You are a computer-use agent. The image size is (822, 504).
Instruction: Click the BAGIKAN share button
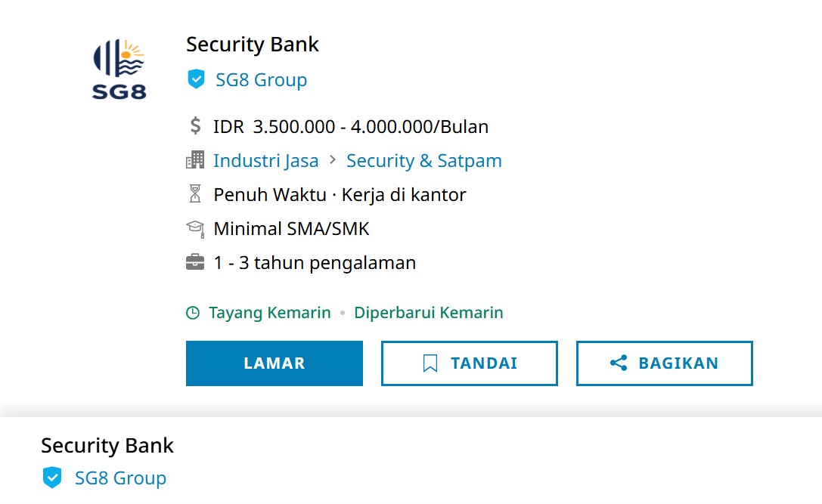664,363
